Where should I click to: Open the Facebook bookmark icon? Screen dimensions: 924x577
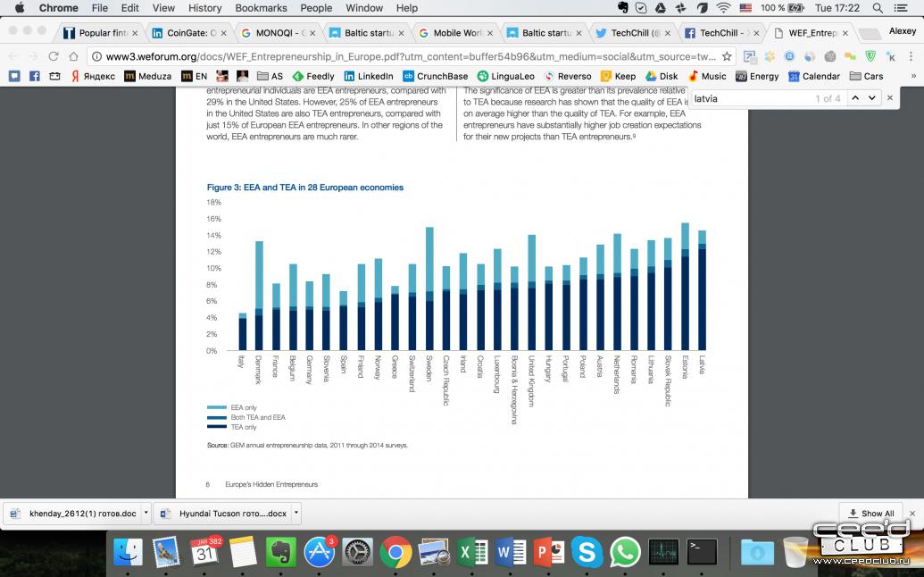click(35, 76)
